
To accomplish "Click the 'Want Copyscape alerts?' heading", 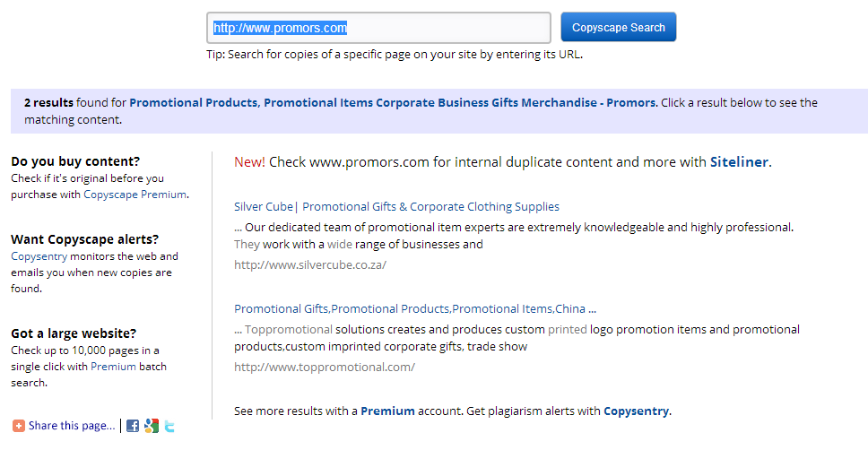I will (x=84, y=239).
